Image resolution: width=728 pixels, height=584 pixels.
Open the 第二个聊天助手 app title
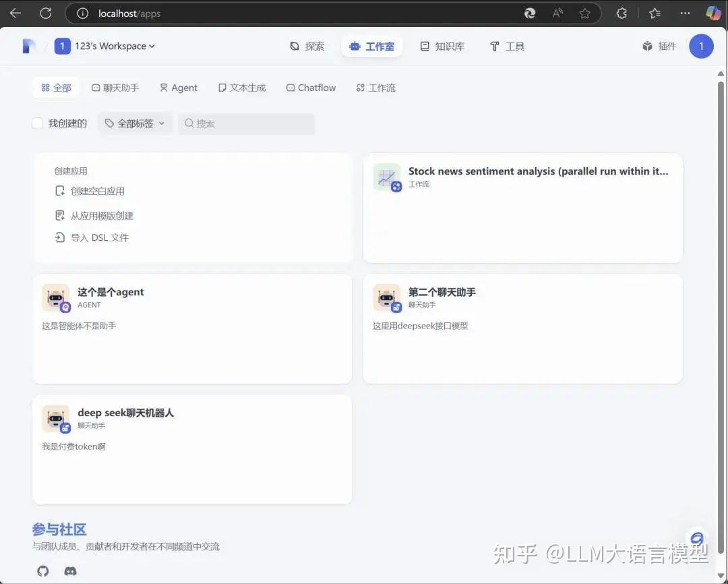[442, 292]
